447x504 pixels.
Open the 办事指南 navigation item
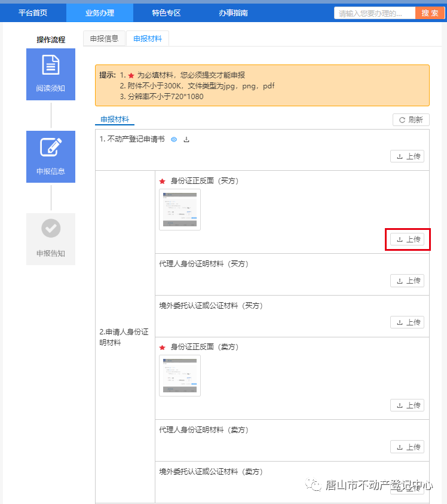point(233,13)
